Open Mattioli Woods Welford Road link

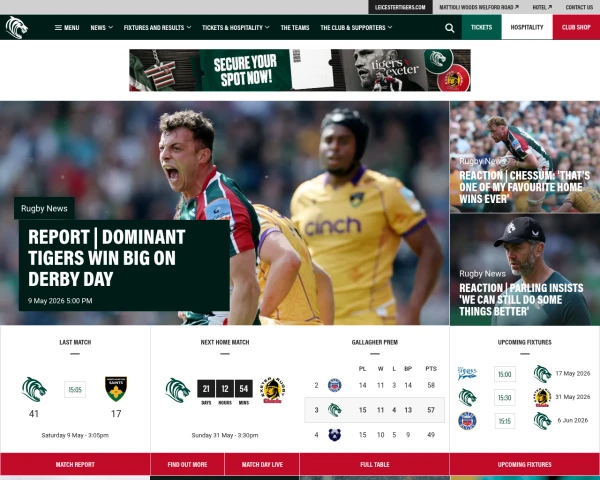[479, 7]
